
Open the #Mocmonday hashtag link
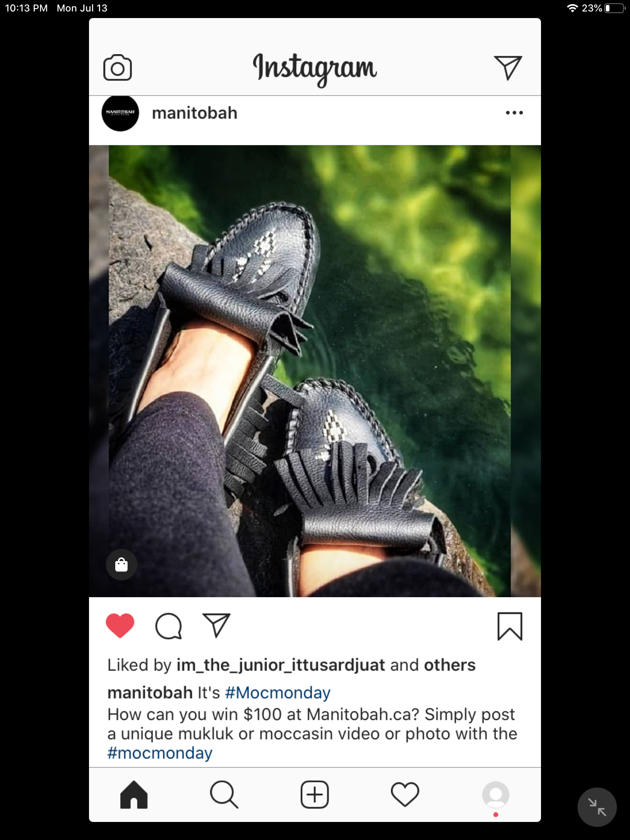pyautogui.click(x=278, y=693)
